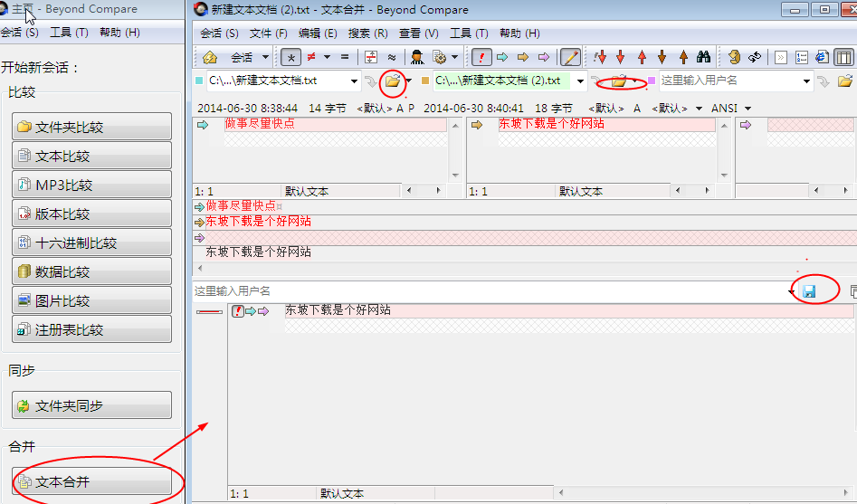Toggle minor differences approx-sign button

tap(391, 57)
